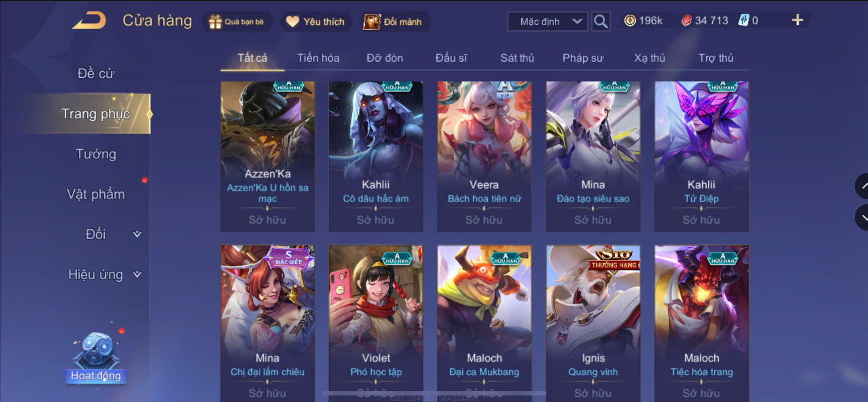Open Đổi mảnh shard exchange icon
Screen dimensions: 868x402
point(372,22)
